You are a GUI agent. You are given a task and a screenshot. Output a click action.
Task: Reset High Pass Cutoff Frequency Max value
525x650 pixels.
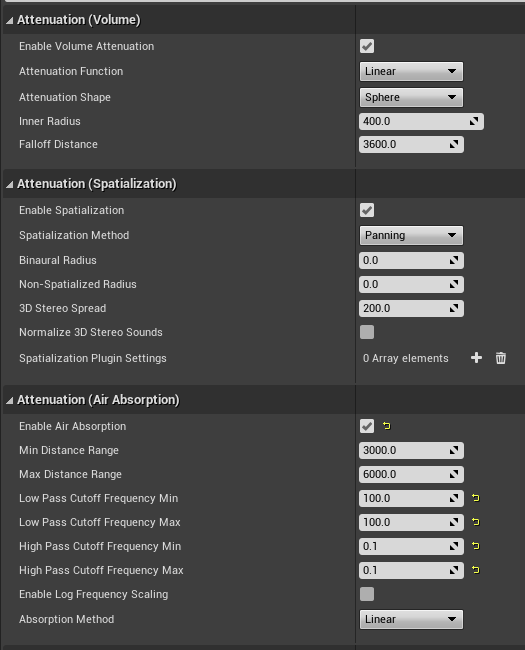tap(476, 570)
